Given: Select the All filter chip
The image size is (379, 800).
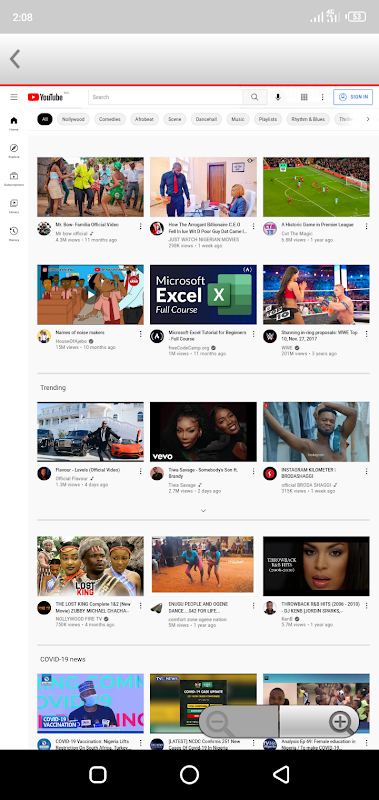Looking at the screenshot, I should (45, 119).
